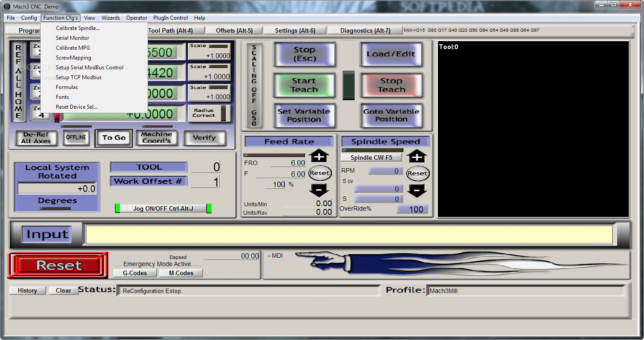This screenshot has width=644, height=340.
Task: Reset the feed rate override
Action: point(320,173)
